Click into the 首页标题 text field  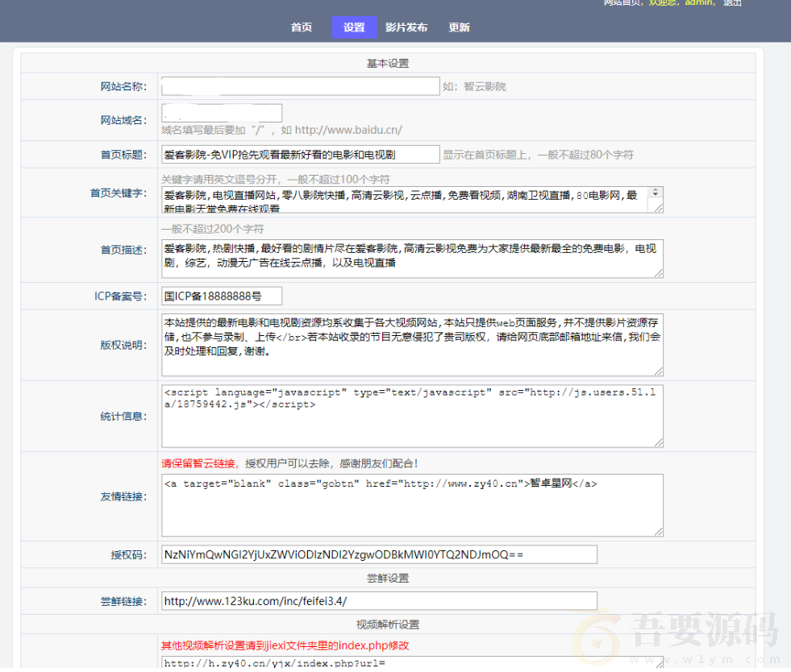[x=301, y=154]
